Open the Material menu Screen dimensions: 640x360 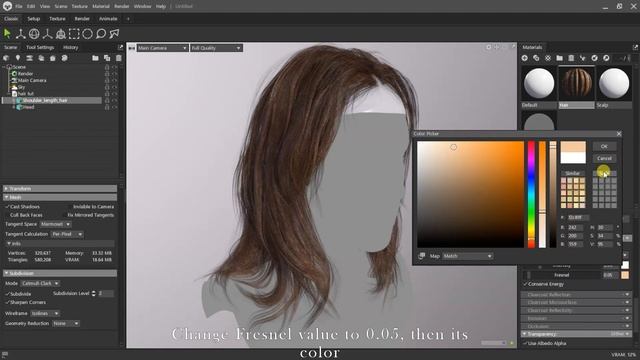tap(101, 7)
